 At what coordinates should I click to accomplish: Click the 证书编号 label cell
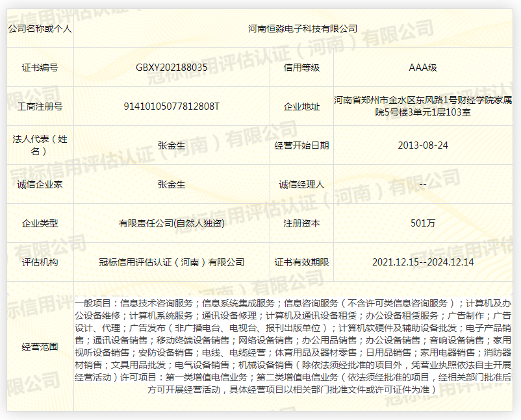40,68
